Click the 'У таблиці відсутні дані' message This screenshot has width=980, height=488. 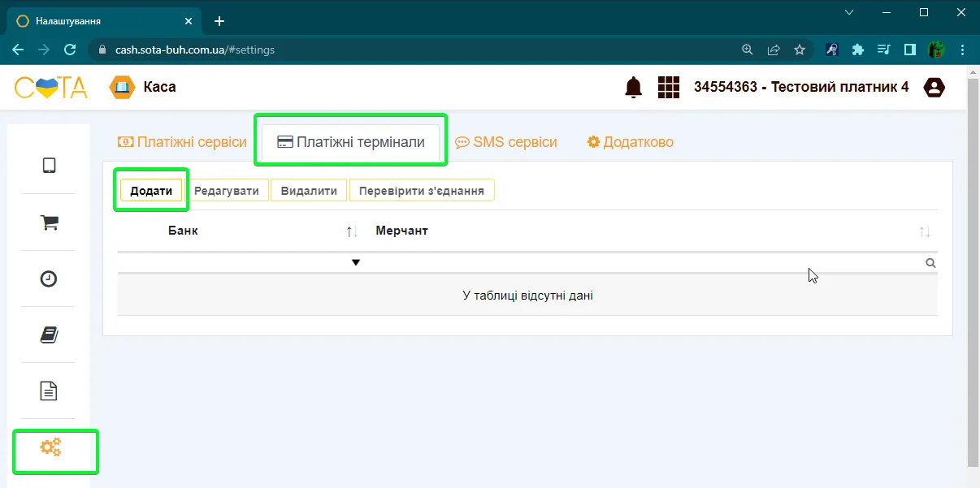(527, 296)
